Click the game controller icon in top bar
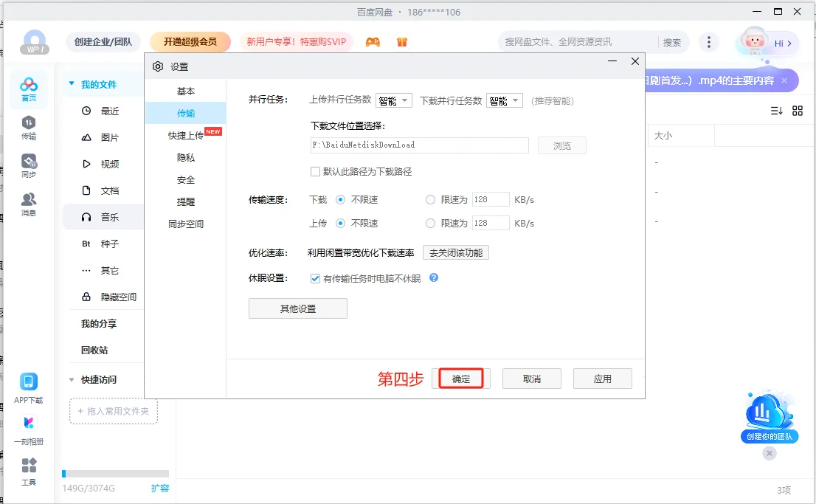The height and width of the screenshot is (504, 816). (373, 42)
